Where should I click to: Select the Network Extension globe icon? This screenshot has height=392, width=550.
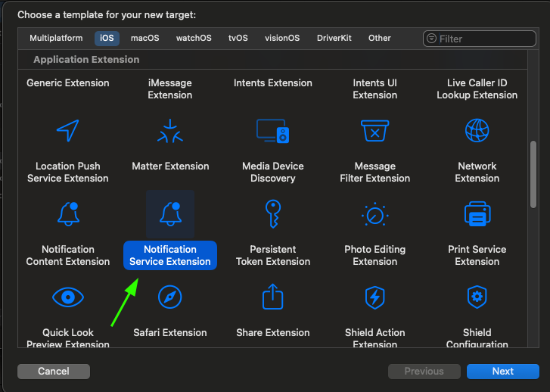point(477,131)
